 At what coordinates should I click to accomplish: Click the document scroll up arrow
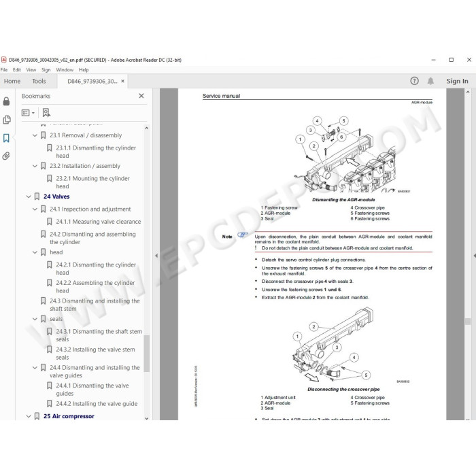468,92
